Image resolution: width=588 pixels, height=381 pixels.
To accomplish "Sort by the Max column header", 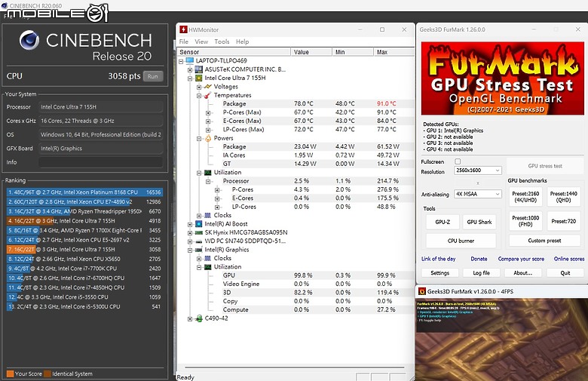I will pyautogui.click(x=394, y=52).
